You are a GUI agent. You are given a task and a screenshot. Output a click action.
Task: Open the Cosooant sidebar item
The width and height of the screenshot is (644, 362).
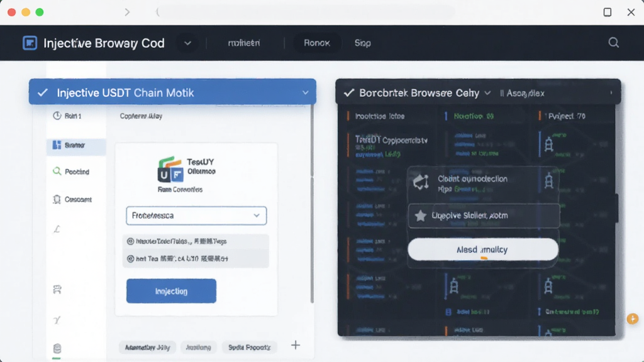[x=72, y=199]
